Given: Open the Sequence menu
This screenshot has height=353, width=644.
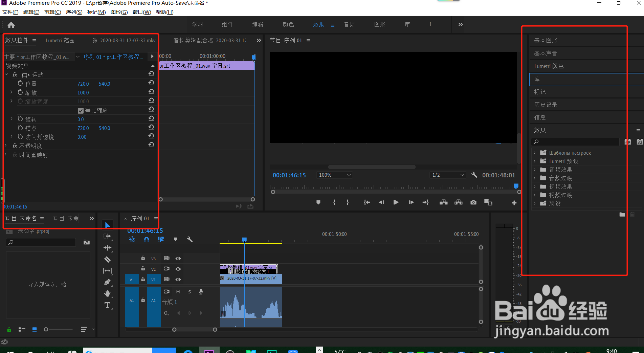Looking at the screenshot, I should (74, 12).
